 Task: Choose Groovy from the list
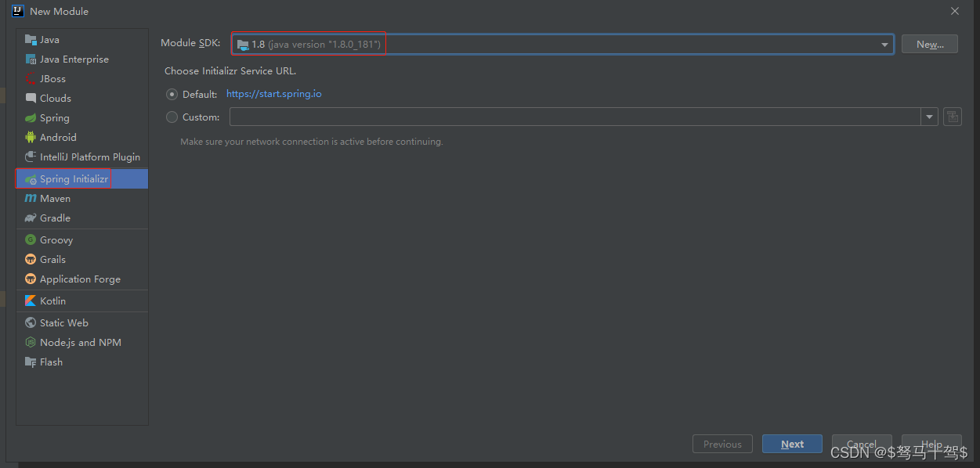click(82, 239)
